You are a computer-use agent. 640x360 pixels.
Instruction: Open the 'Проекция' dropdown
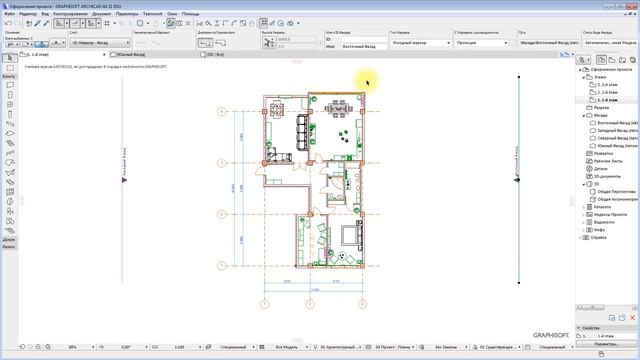point(482,42)
